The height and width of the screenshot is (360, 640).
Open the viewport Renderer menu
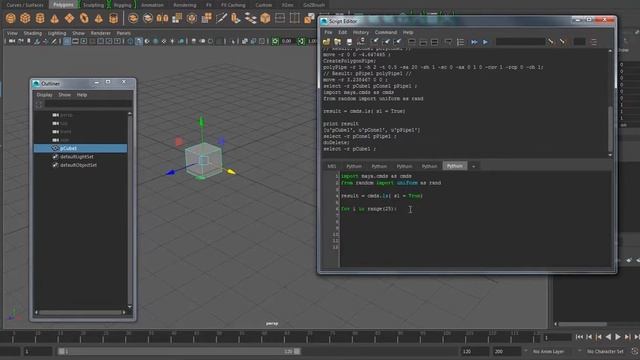coord(100,33)
